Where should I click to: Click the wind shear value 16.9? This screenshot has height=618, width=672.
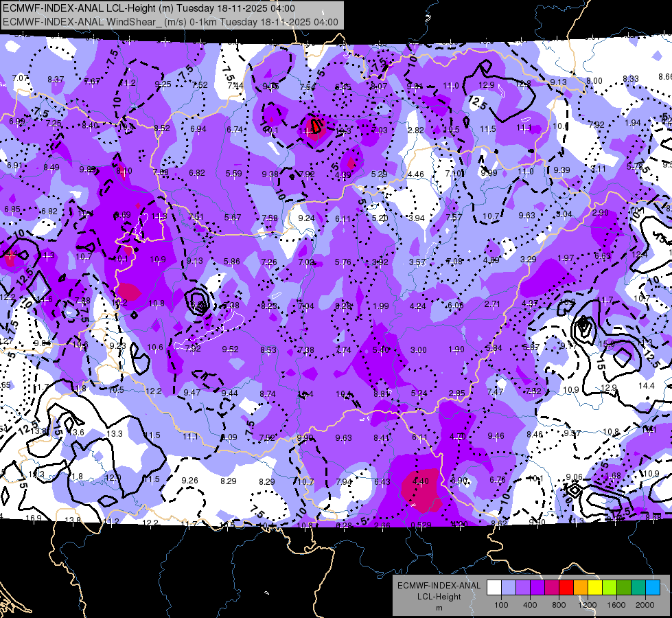34,518
